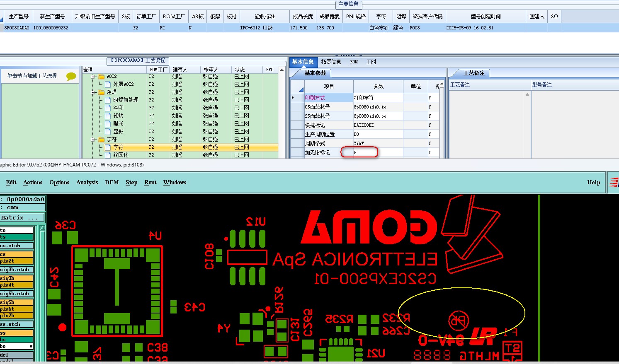Click the yellow speech bubble icon
The image size is (619, 364).
pyautogui.click(x=71, y=76)
